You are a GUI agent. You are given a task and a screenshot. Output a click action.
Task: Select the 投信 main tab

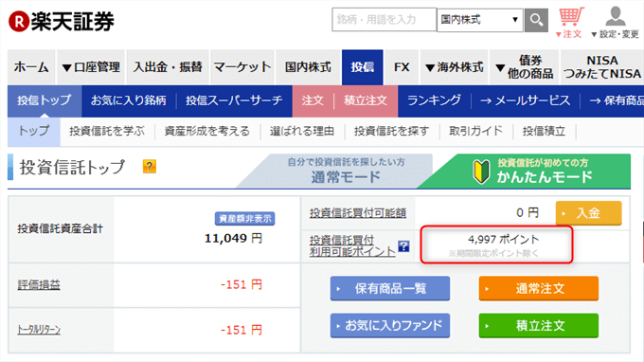pos(362,67)
